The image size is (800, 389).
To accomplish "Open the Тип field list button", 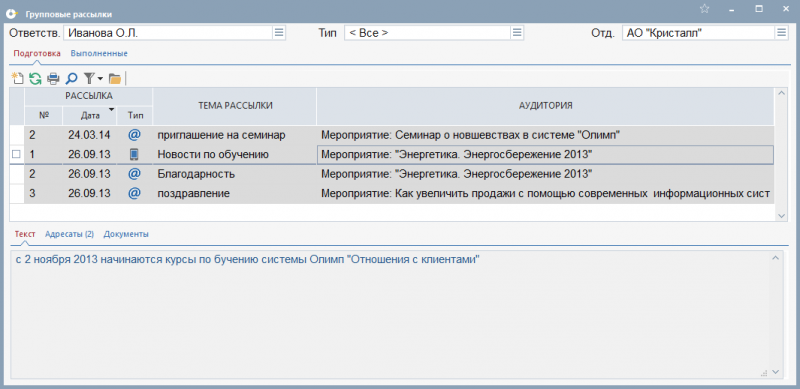I will (x=517, y=33).
